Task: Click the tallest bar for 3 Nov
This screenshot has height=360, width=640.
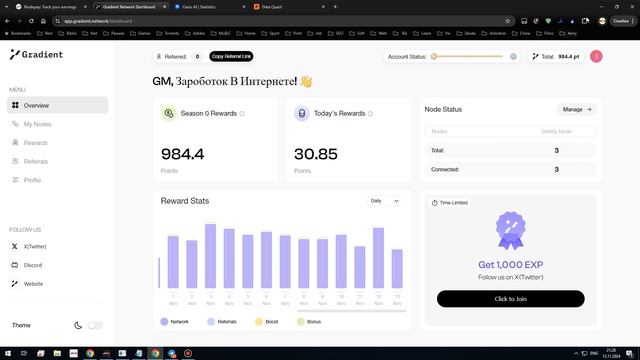Action: 211,256
